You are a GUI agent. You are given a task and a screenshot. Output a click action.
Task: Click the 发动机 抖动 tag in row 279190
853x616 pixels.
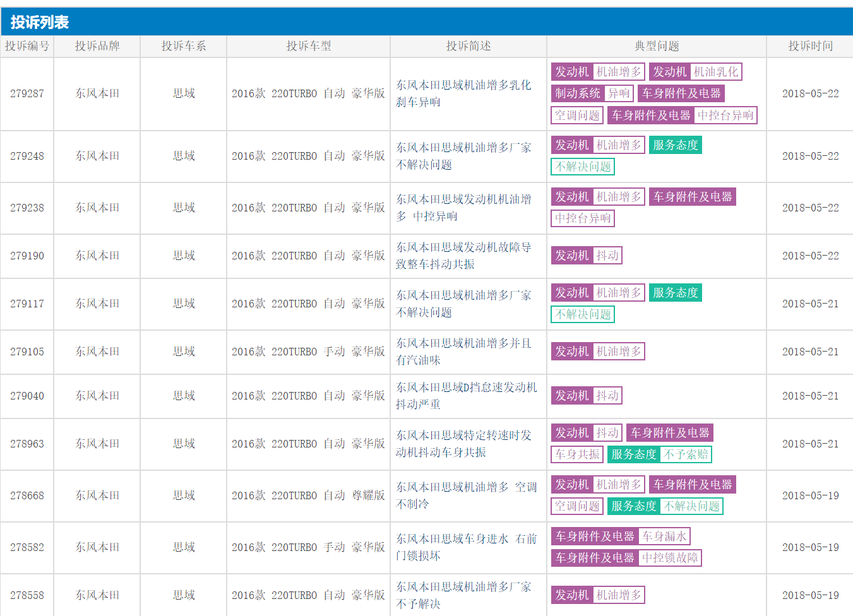[x=587, y=256]
